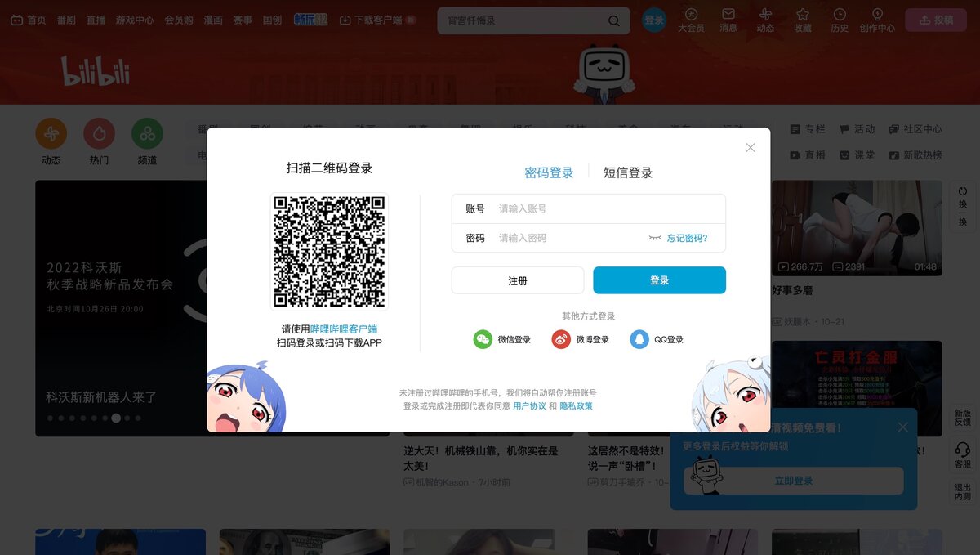Switch to 密码登录 tab

point(549,172)
